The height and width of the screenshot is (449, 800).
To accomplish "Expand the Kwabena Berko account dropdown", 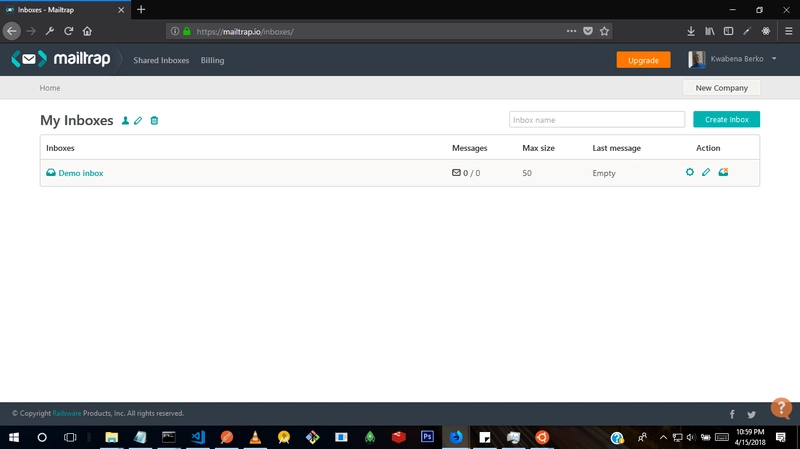I will tap(774, 59).
